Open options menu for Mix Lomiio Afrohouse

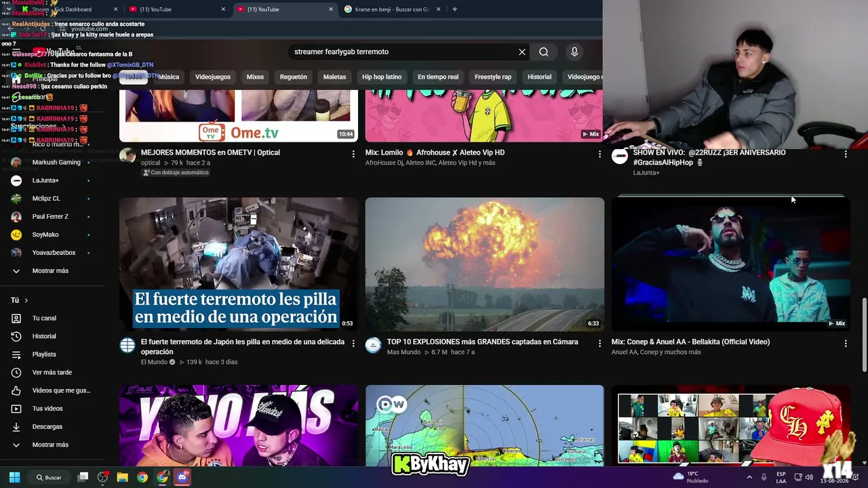pos(599,155)
